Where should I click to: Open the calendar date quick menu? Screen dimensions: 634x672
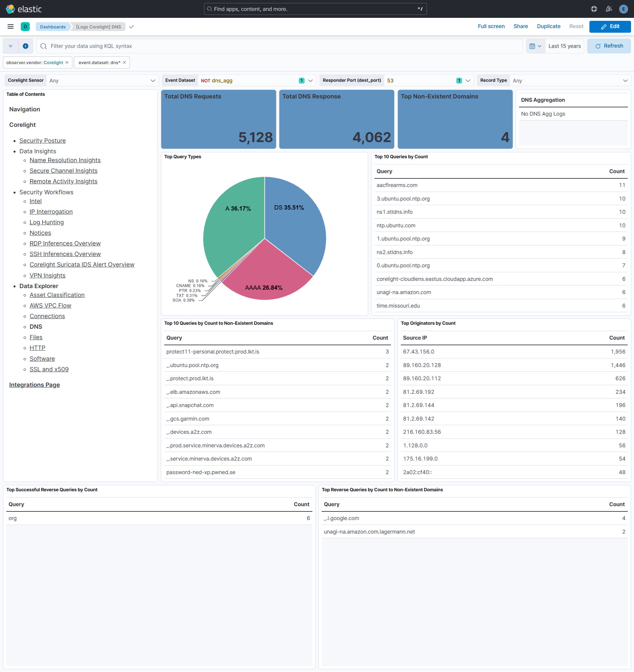click(x=535, y=46)
